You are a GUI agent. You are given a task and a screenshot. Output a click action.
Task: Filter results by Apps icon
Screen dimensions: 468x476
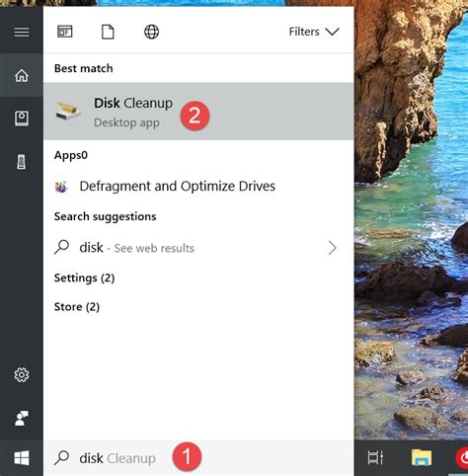(65, 32)
